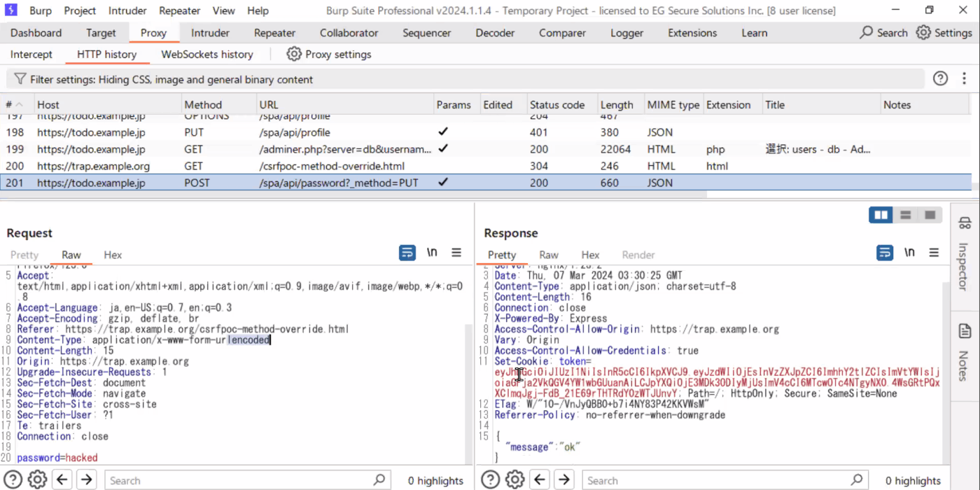Sort history by Host column

tap(106, 105)
